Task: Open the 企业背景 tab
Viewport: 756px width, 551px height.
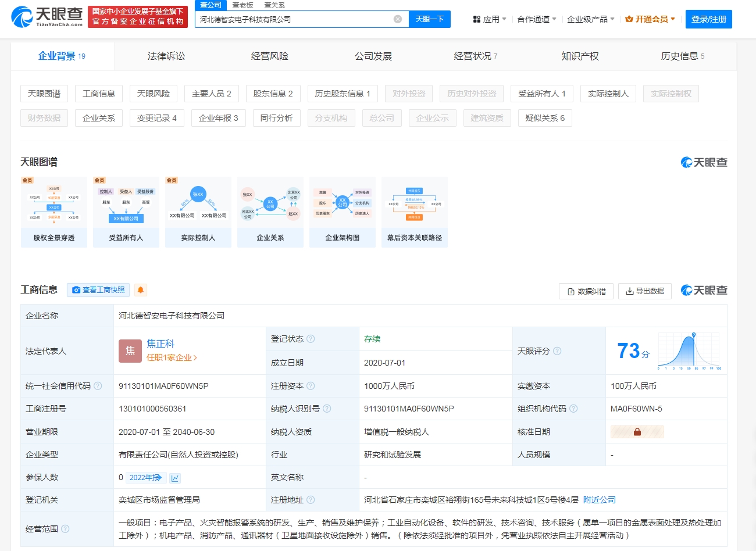Action: [62, 56]
